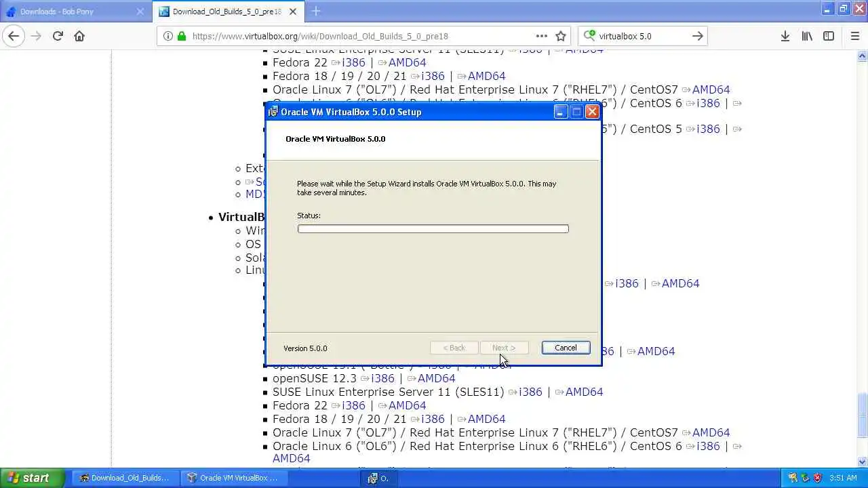Open the Firefox downloads panel
The width and height of the screenshot is (868, 488).
785,36
